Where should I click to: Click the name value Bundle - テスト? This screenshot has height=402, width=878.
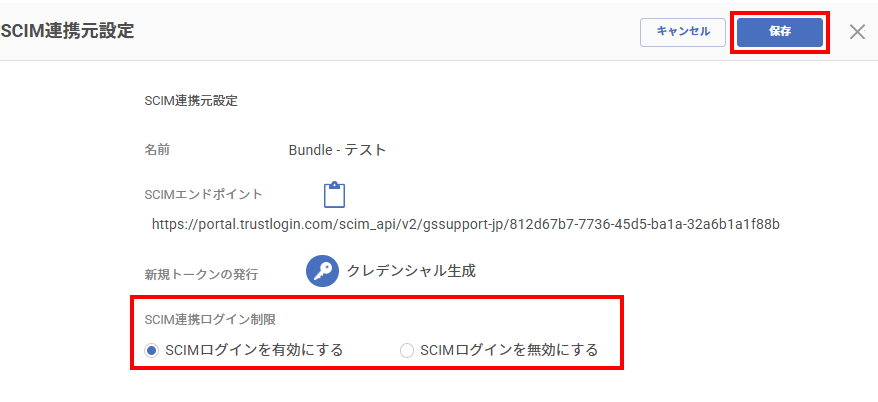click(x=338, y=150)
